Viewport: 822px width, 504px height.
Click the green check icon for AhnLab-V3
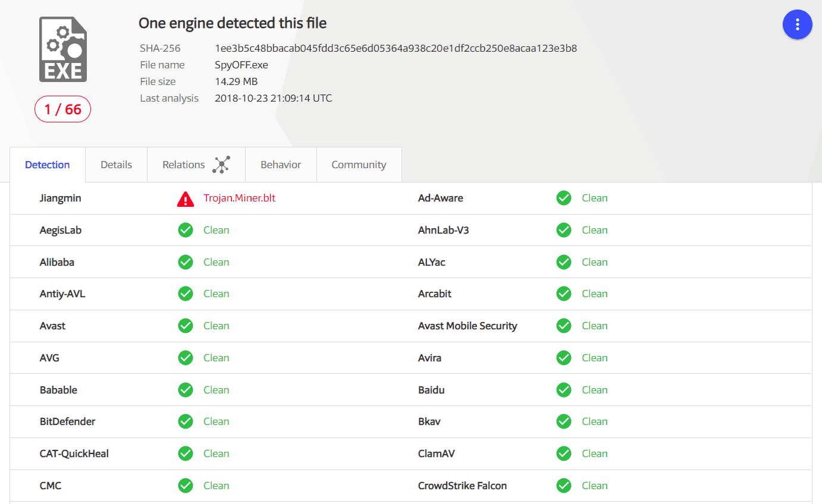564,230
